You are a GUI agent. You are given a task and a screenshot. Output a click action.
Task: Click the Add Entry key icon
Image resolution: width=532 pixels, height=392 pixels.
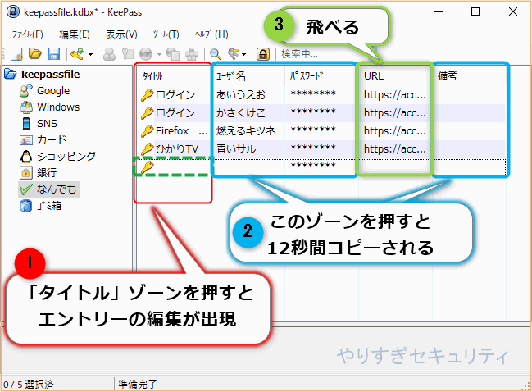[77, 53]
